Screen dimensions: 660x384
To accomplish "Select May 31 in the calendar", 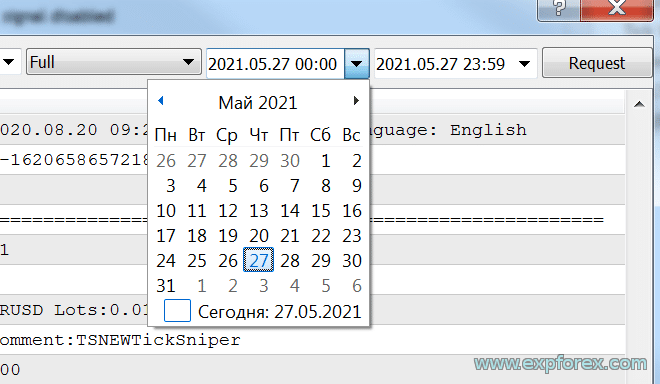I will pyautogui.click(x=166, y=286).
